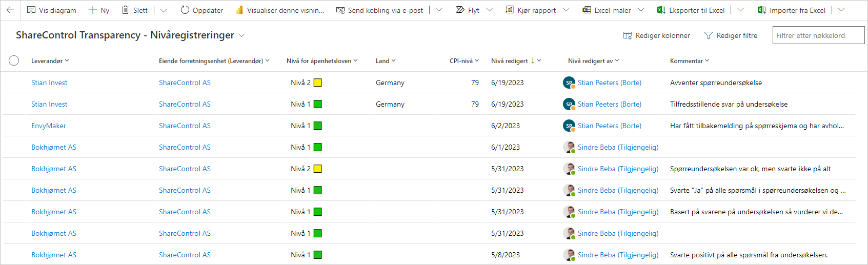Click yellow Nivå 2 swatch, Bokhjørnet row
868x265 pixels.
point(318,169)
